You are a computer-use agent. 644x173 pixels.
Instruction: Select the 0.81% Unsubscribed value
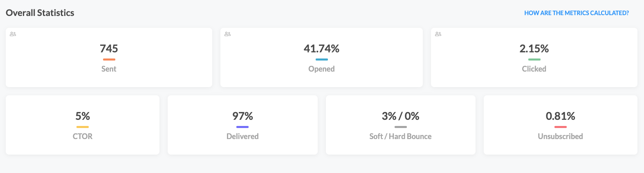(561, 116)
